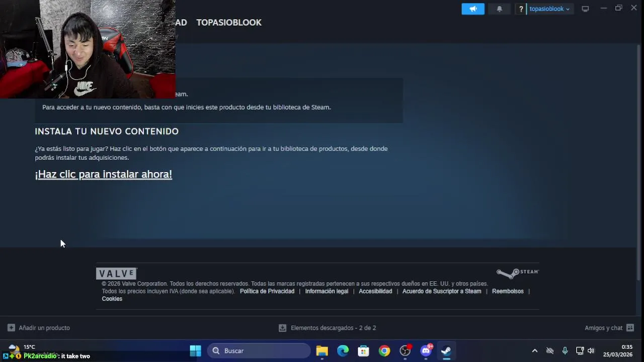This screenshot has height=362, width=644.
Task: Open Reembolsos link
Action: pos(508,291)
